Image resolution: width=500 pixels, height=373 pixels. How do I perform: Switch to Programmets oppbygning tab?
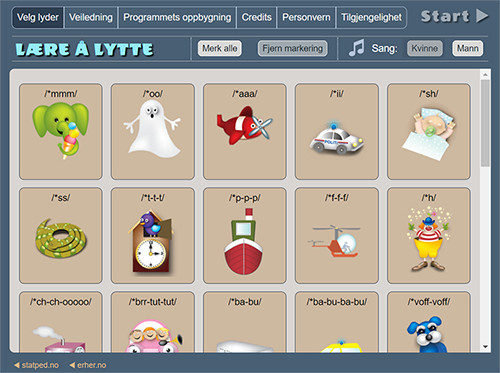pos(177,17)
